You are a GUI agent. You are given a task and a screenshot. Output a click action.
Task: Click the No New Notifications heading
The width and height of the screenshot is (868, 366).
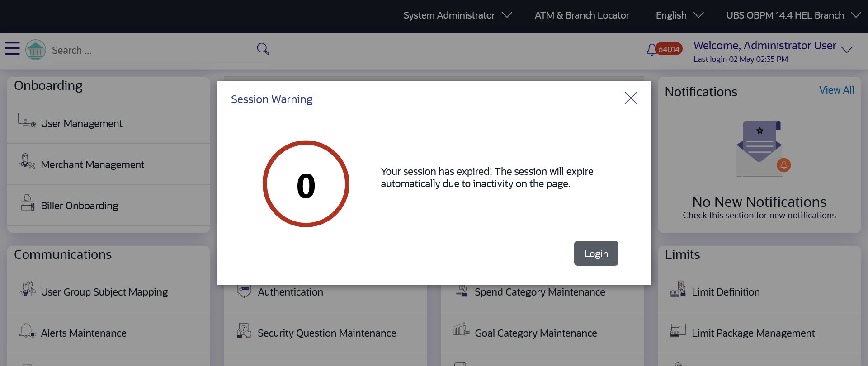(x=759, y=202)
